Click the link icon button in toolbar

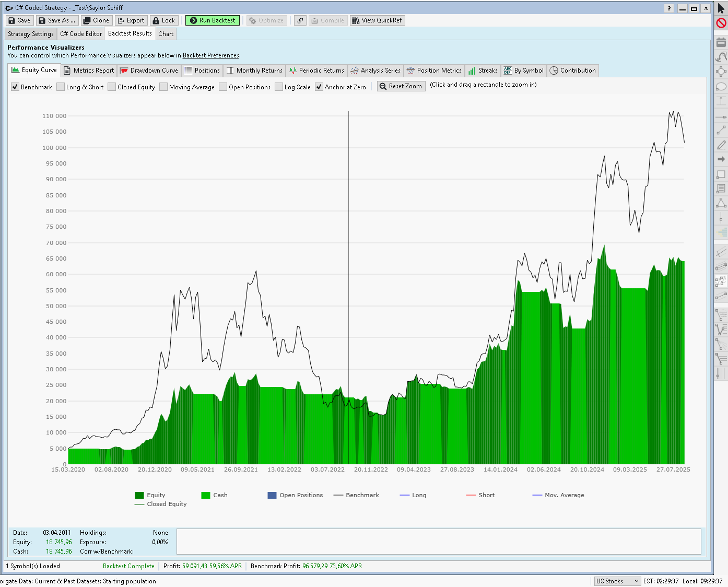tap(300, 20)
